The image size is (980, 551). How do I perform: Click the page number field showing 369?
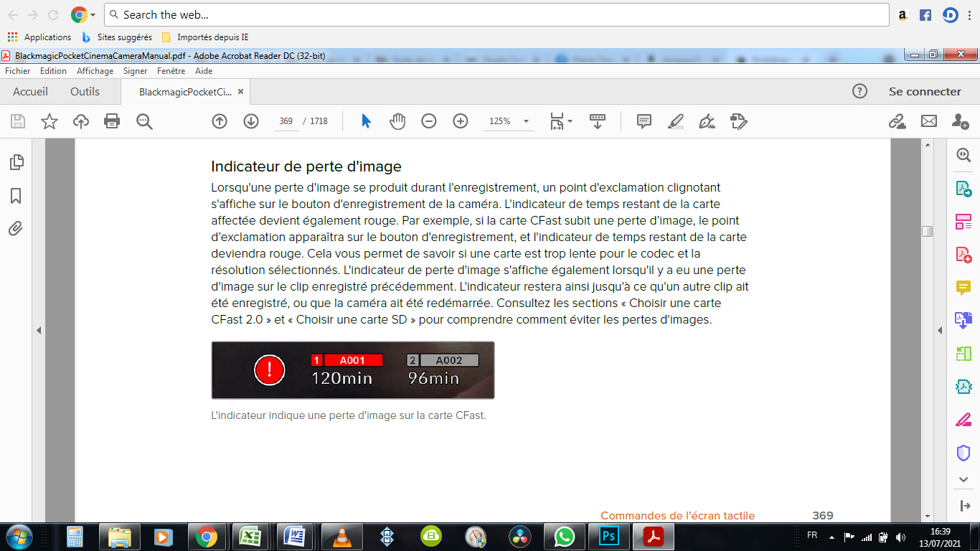tap(286, 121)
